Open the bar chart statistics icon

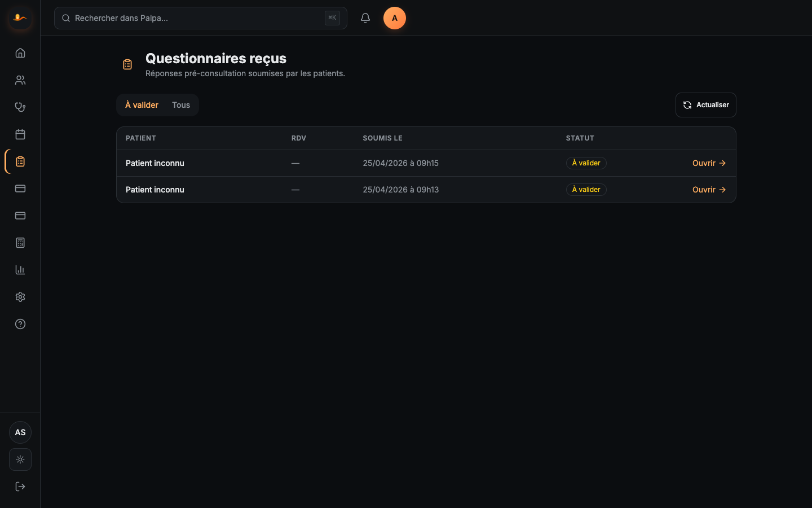click(20, 270)
